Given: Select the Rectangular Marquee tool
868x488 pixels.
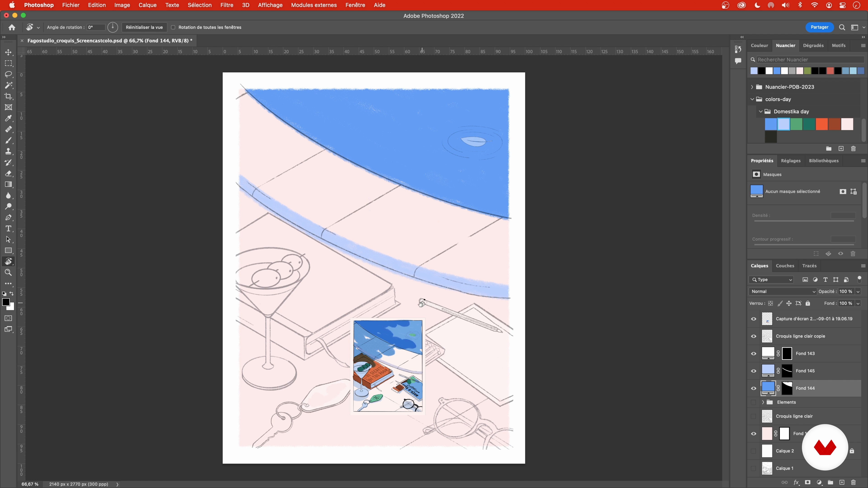Looking at the screenshot, I should click(x=8, y=63).
